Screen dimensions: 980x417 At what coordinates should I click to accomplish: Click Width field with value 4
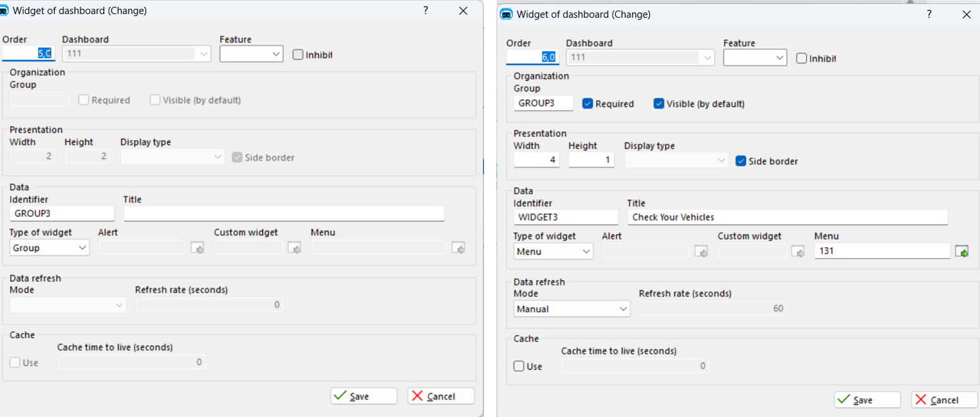(x=536, y=161)
